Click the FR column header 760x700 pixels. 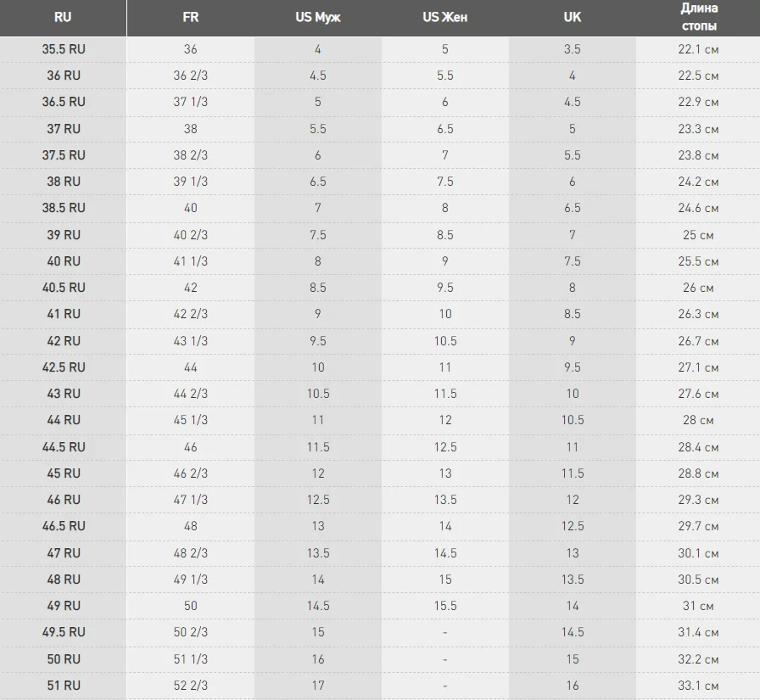[191, 18]
